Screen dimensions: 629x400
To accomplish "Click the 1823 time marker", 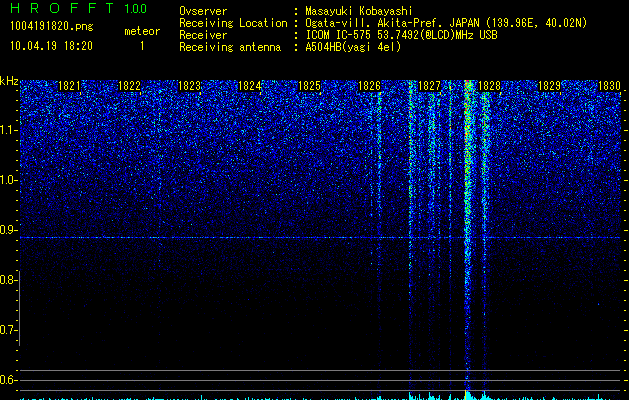I will pos(189,86).
